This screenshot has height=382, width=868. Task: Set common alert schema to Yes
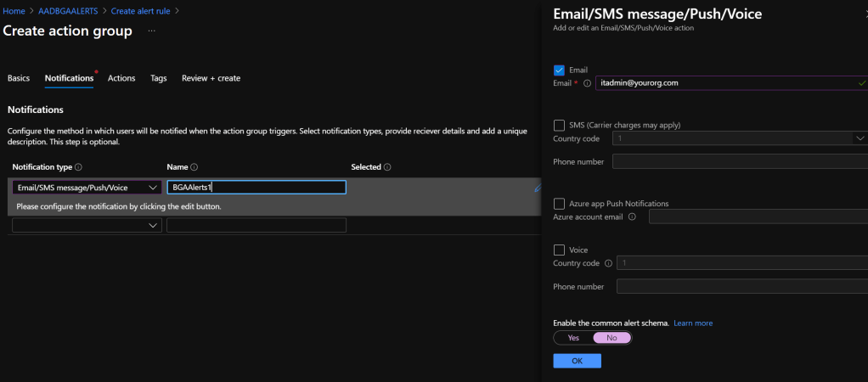[x=573, y=338]
